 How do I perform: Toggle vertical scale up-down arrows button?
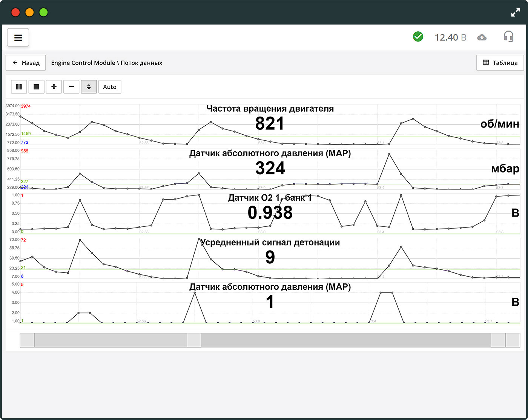coord(89,87)
